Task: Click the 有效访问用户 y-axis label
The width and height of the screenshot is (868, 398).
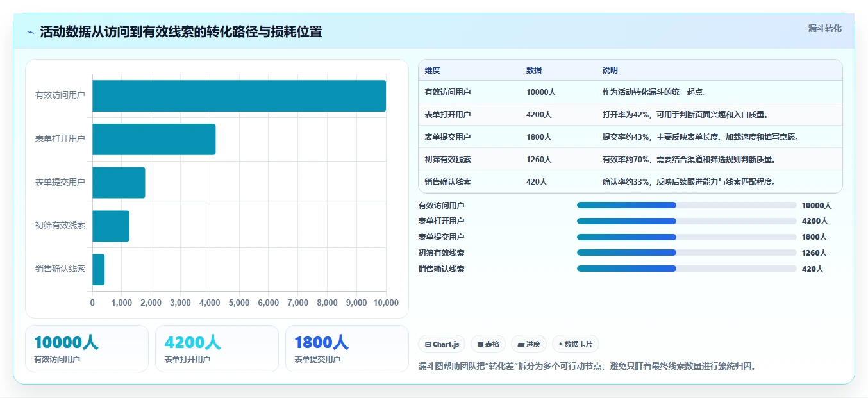Action: [x=60, y=95]
